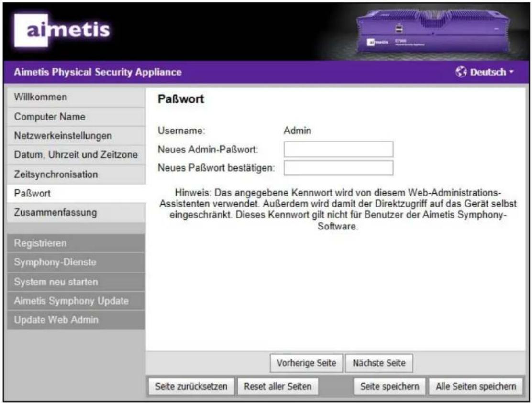This screenshot has height=403, width=532.
Task: Open the Zeitsynchronisation page
Action: (x=76, y=174)
